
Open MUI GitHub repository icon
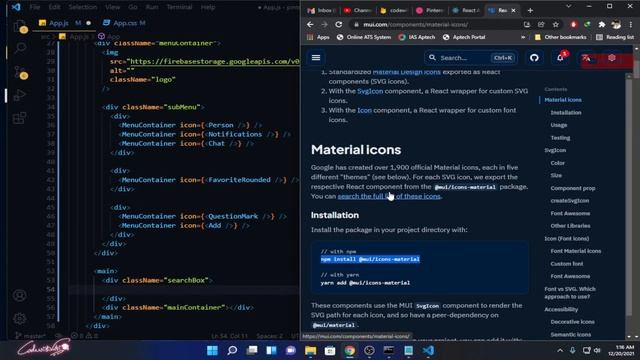(x=534, y=58)
